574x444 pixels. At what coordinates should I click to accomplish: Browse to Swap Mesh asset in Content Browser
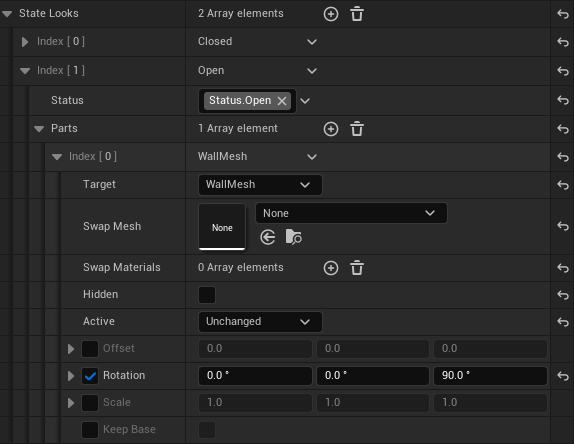293,237
